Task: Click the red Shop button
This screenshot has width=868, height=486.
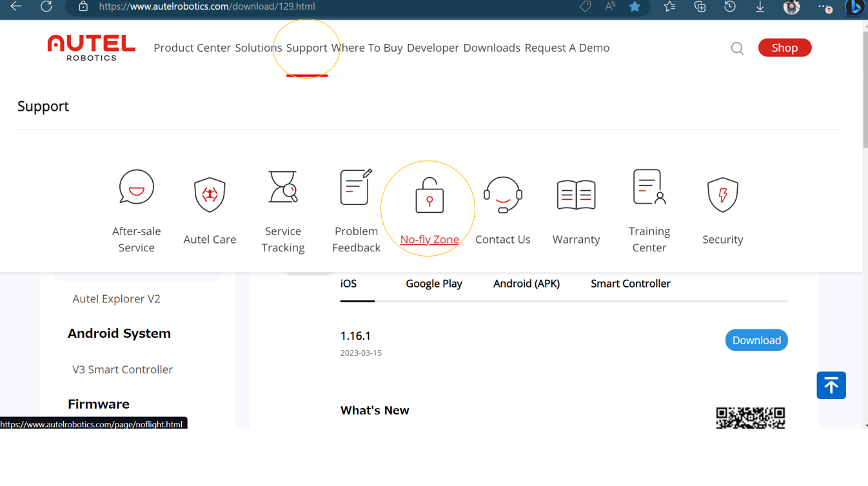Action: (785, 48)
